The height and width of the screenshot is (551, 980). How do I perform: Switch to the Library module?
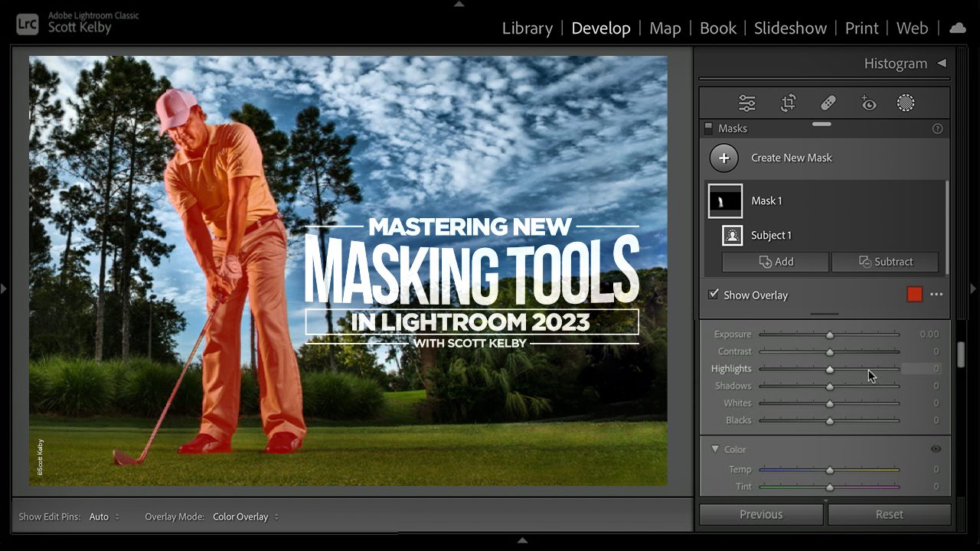527,28
